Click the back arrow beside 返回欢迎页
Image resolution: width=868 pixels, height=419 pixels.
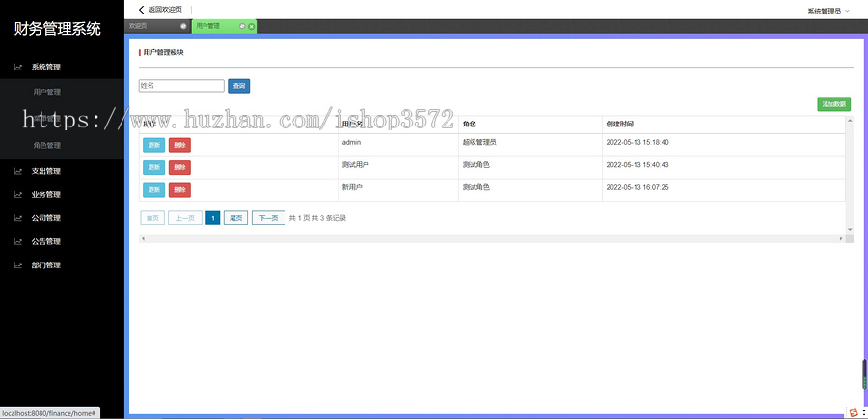(x=141, y=10)
